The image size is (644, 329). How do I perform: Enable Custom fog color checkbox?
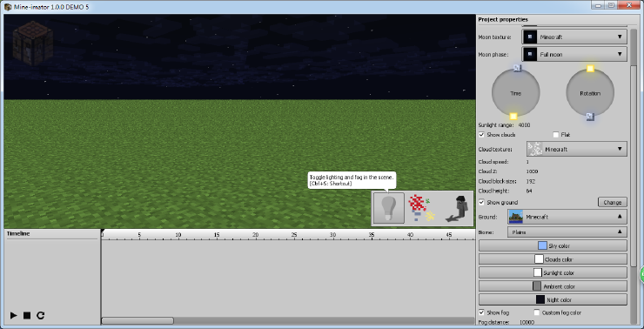pyautogui.click(x=537, y=312)
